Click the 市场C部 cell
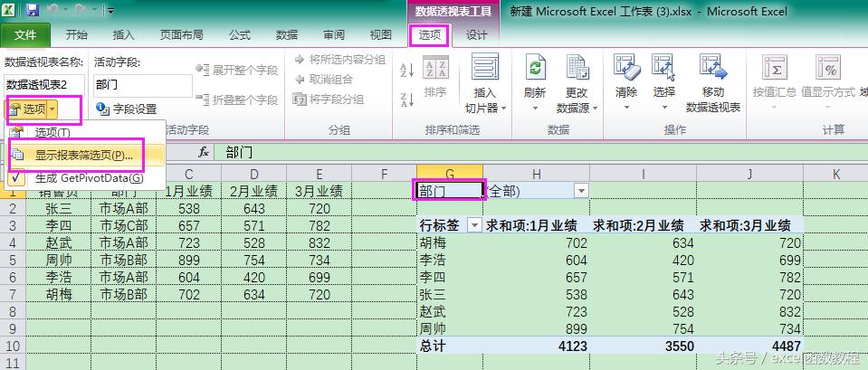868x370 pixels. pos(123,225)
